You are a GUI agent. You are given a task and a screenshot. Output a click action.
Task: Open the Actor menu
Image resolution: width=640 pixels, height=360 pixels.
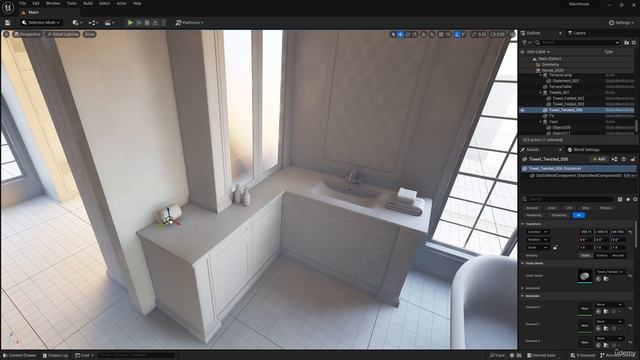tap(122, 3)
